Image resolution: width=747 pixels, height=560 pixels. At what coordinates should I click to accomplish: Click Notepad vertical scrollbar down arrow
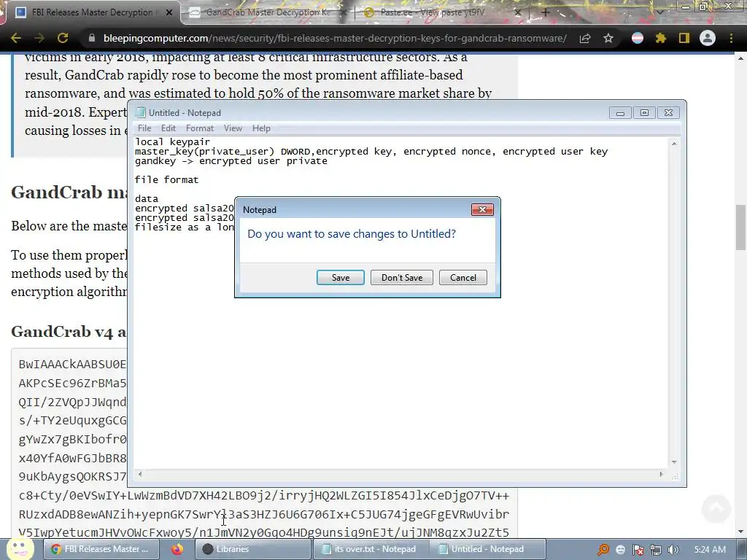pyautogui.click(x=674, y=462)
